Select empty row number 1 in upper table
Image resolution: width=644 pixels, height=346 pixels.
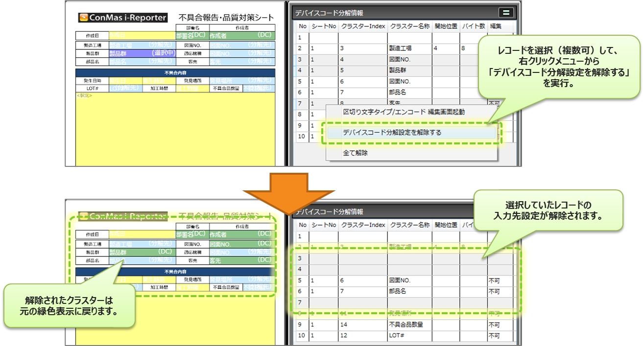pyautogui.click(x=405, y=37)
